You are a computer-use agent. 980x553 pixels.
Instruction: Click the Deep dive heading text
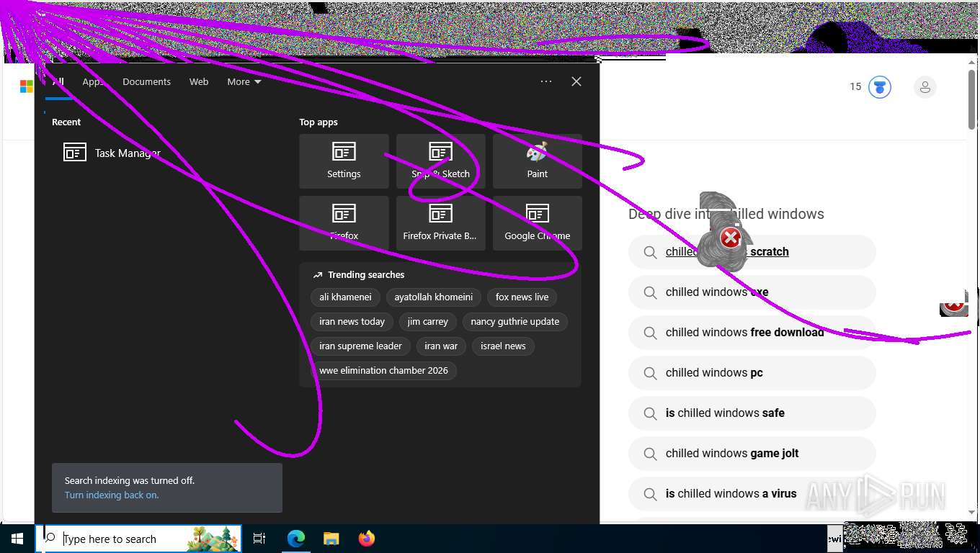tap(726, 214)
